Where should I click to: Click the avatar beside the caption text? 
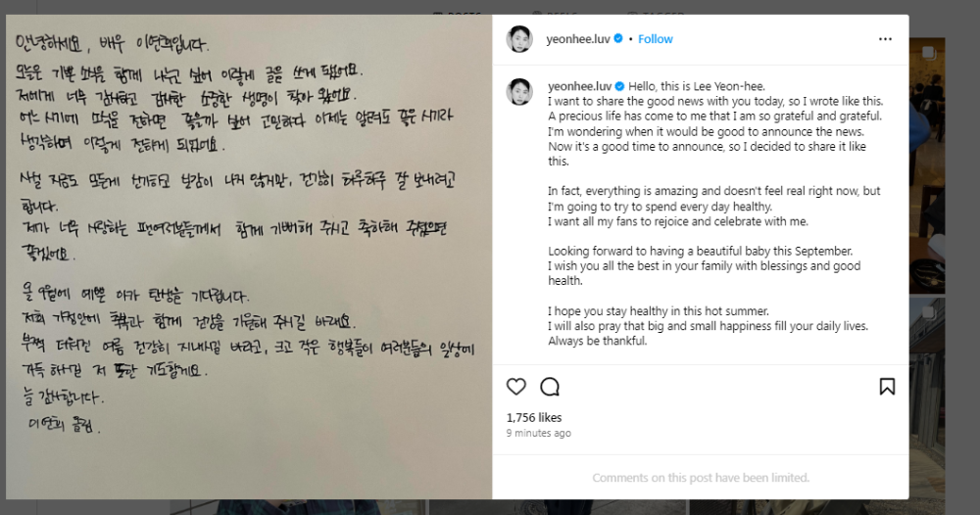click(x=519, y=92)
